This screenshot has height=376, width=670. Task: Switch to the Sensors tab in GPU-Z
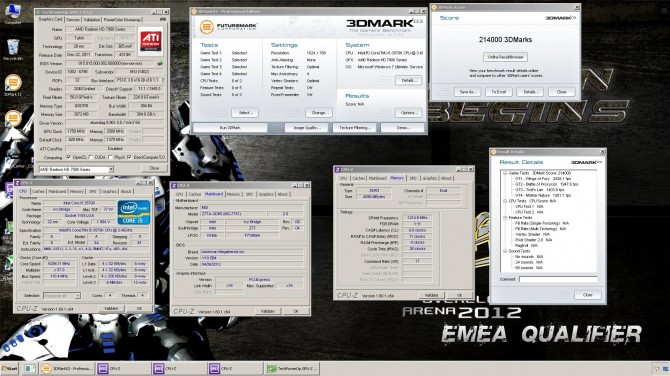pos(73,20)
